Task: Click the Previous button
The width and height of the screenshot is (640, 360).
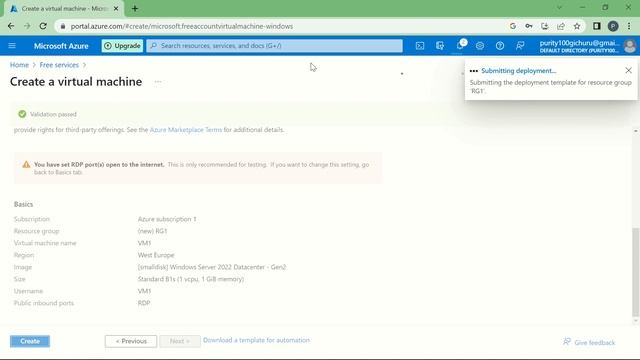Action: pyautogui.click(x=131, y=341)
